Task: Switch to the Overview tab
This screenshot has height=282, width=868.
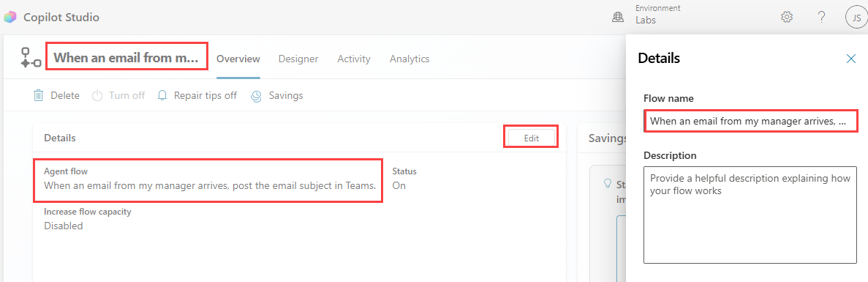Action: tap(238, 59)
